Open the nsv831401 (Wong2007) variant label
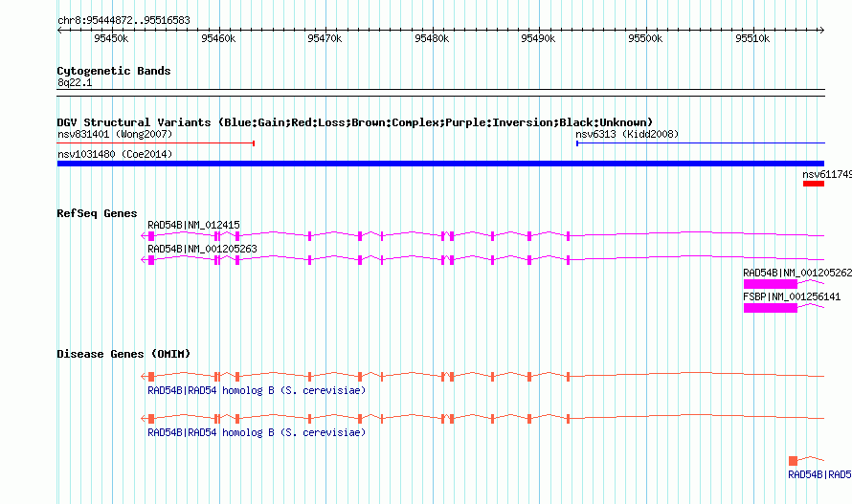Viewport: 852px width, 504px height. point(115,134)
